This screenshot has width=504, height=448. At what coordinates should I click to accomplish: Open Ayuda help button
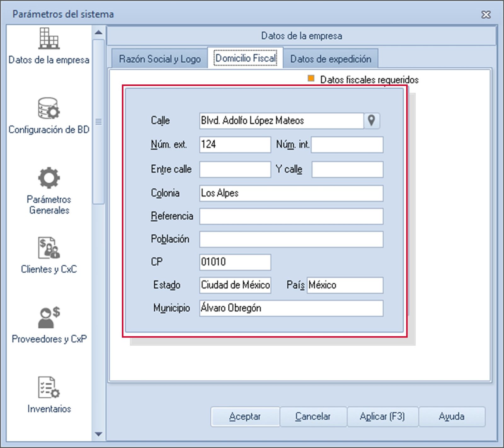(452, 417)
